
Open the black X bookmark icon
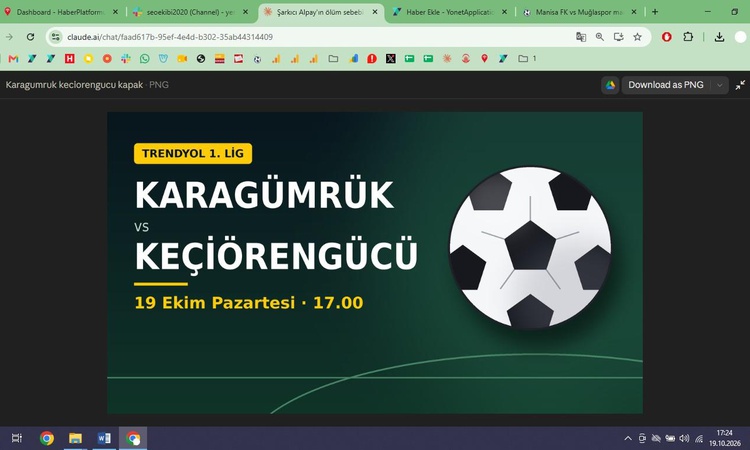(x=391, y=59)
